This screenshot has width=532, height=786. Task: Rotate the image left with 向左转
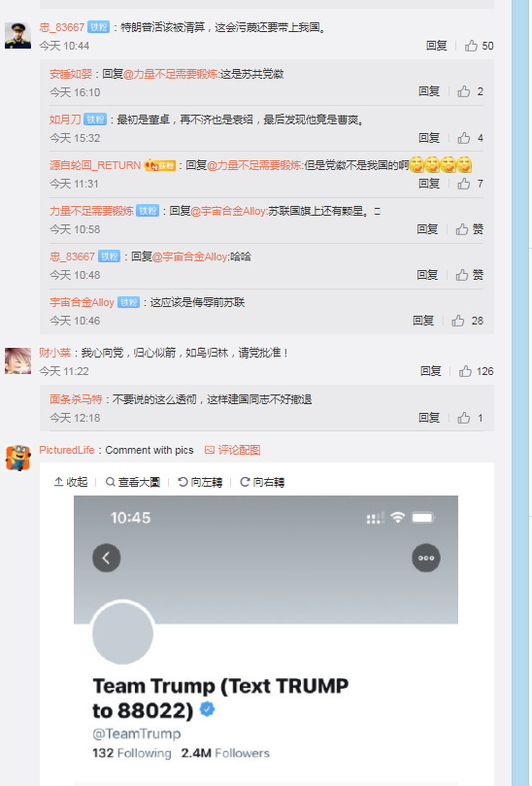tap(200, 482)
